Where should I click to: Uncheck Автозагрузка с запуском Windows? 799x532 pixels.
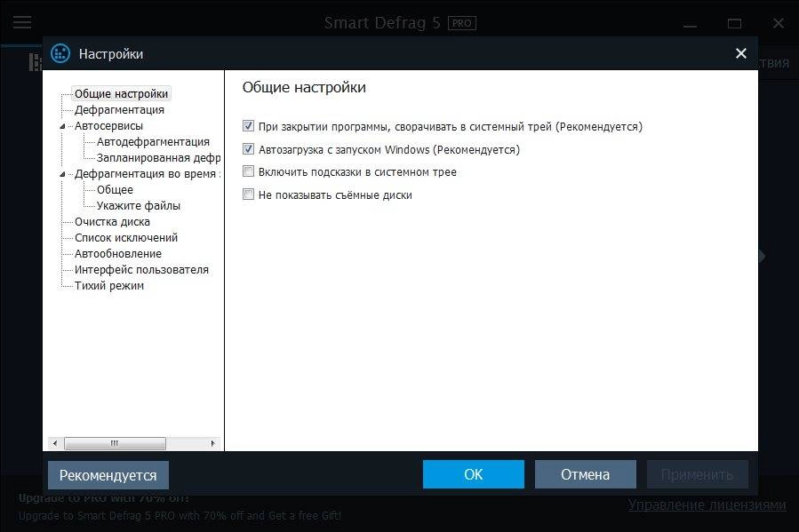[x=248, y=149]
